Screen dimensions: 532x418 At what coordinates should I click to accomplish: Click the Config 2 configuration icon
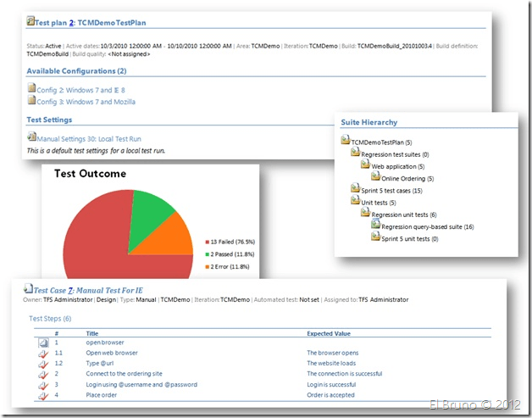31,88
